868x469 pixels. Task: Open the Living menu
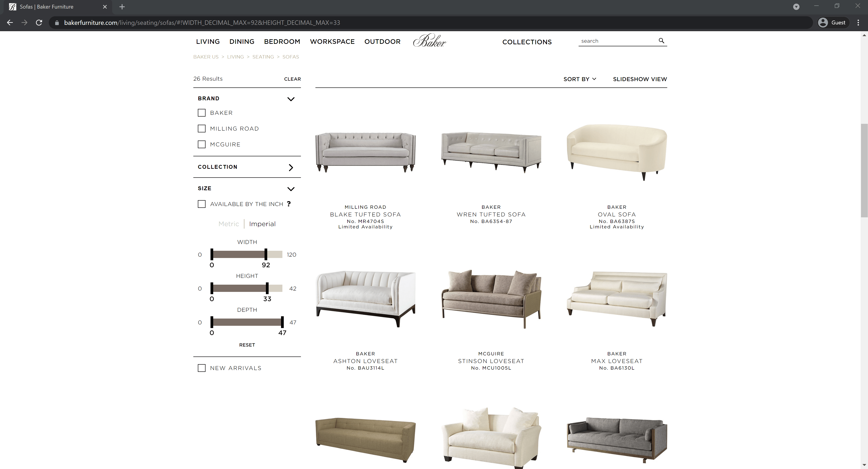tap(208, 41)
